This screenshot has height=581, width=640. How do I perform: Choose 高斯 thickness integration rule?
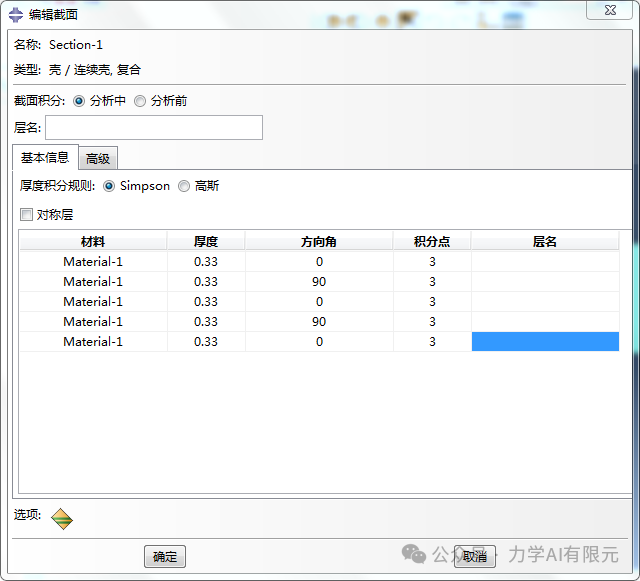(184, 186)
